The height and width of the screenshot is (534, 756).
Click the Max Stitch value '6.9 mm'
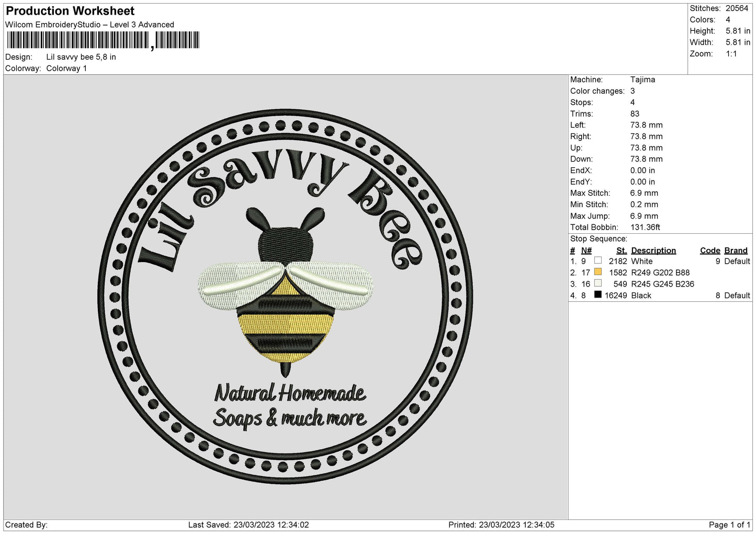pyautogui.click(x=644, y=193)
